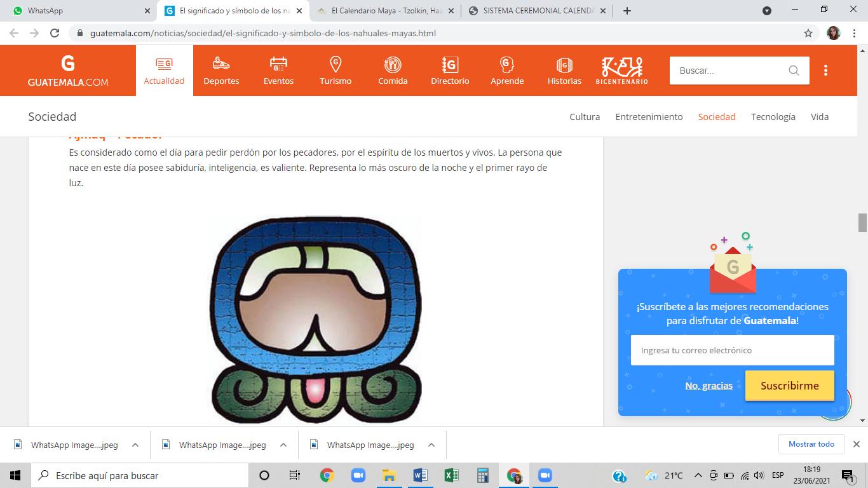Image resolution: width=868 pixels, height=488 pixels.
Task: Open the Comida section
Action: (393, 71)
